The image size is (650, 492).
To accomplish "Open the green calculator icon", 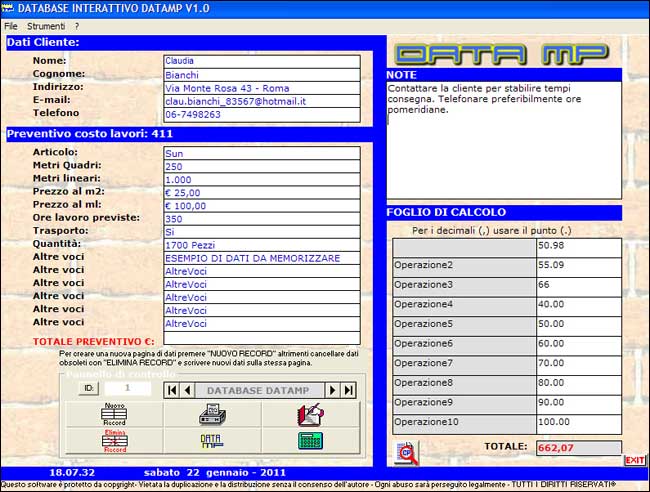I will pyautogui.click(x=309, y=441).
